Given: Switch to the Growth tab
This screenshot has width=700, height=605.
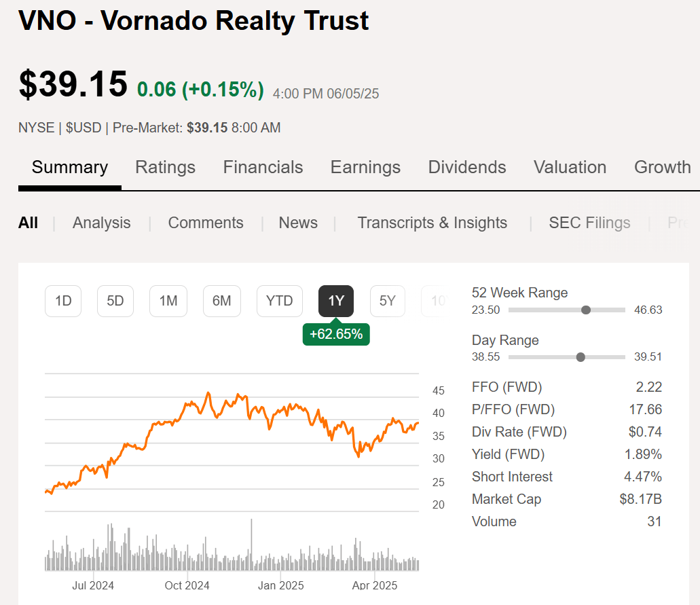Looking at the screenshot, I should [x=662, y=167].
